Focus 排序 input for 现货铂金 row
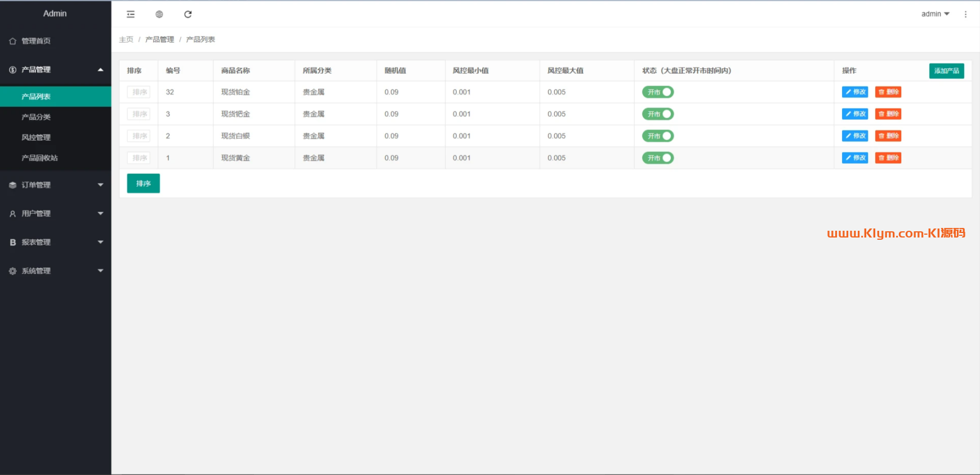Image resolution: width=980 pixels, height=475 pixels. [139, 92]
